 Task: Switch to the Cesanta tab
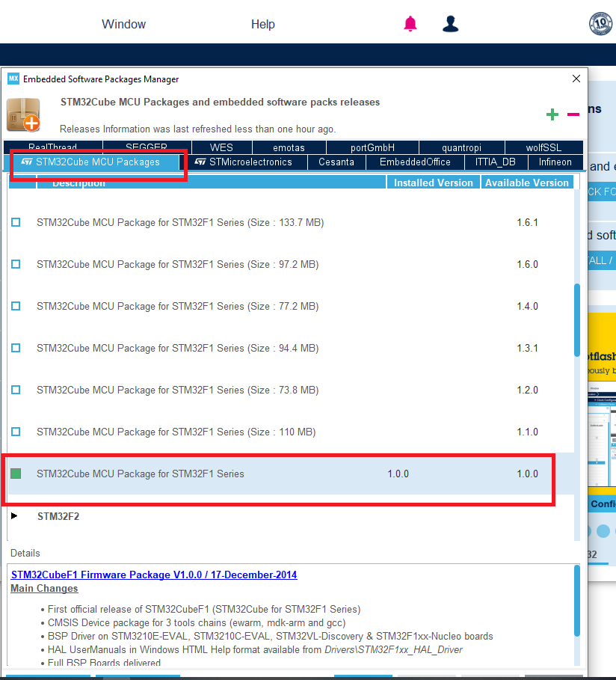tap(336, 162)
